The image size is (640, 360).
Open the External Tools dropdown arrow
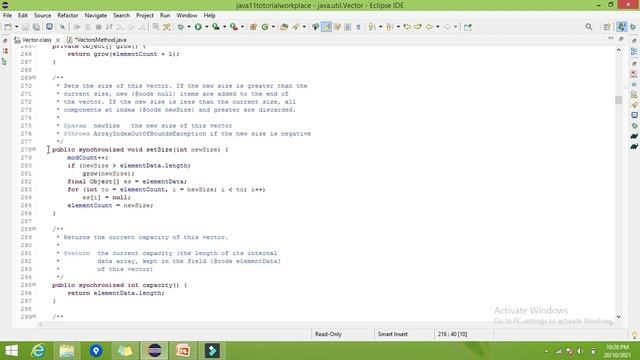(x=242, y=27)
